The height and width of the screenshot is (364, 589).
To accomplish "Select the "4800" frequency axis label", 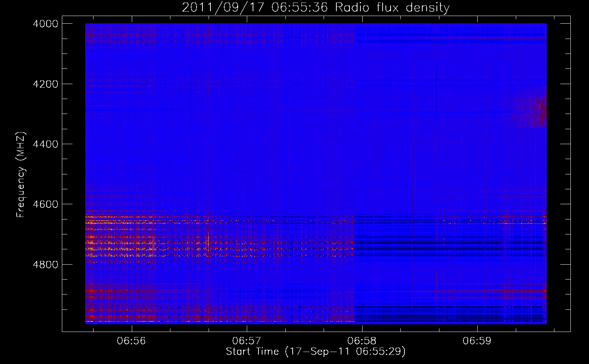I will coord(46,264).
